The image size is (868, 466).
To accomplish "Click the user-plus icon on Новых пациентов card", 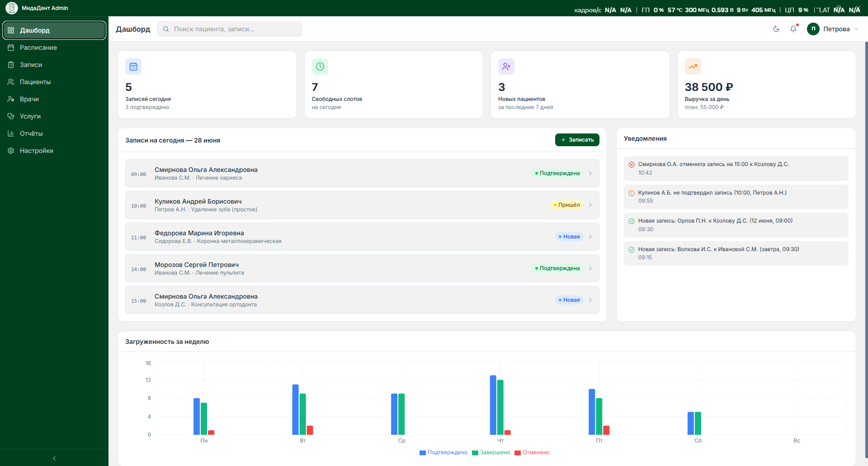I will [506, 67].
